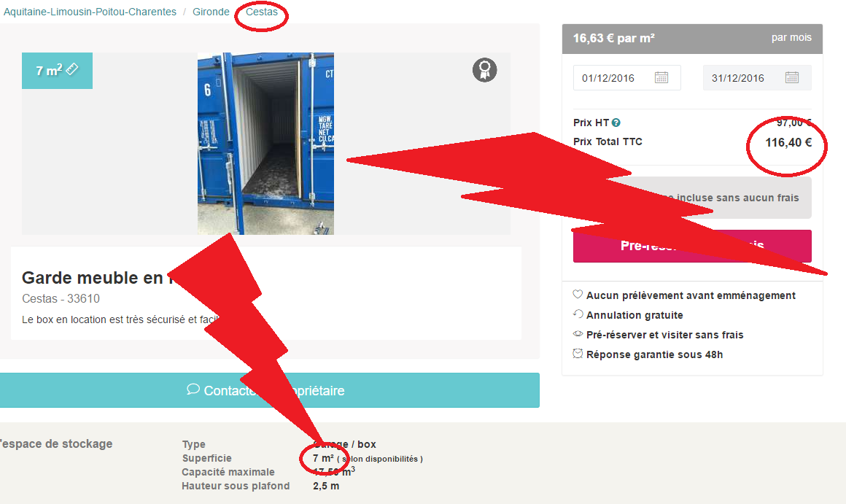This screenshot has width=846, height=504.
Task: Click the heart icon near Aucun prélèvement
Action: coord(578,294)
